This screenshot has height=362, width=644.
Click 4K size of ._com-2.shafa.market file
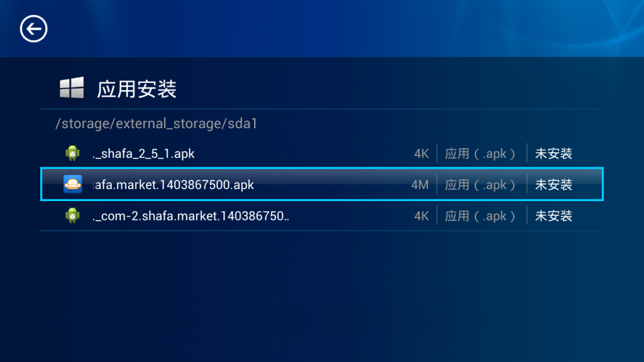pos(421,216)
